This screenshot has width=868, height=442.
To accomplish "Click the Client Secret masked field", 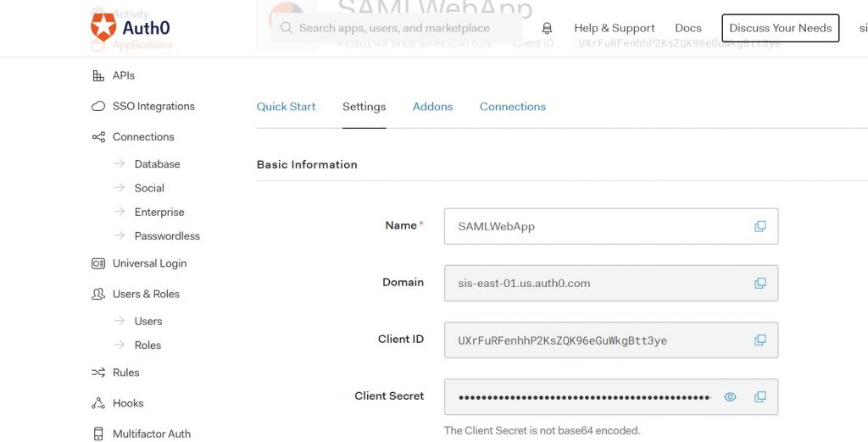I will pyautogui.click(x=611, y=396).
